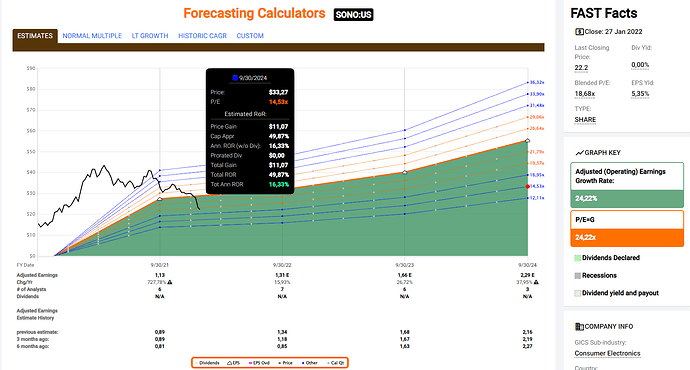Click the 1,66 E adjusted earnings estimate

404,275
